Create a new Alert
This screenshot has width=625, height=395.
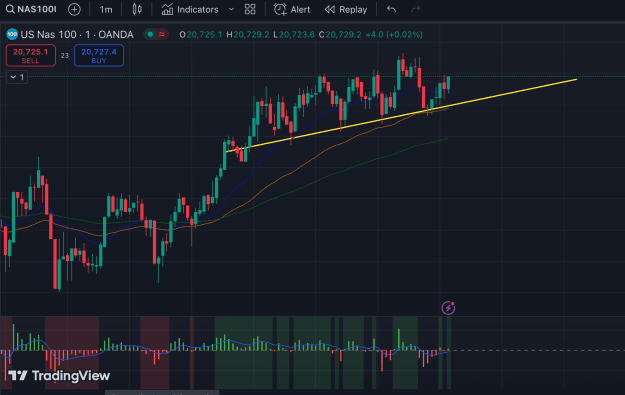pos(292,10)
